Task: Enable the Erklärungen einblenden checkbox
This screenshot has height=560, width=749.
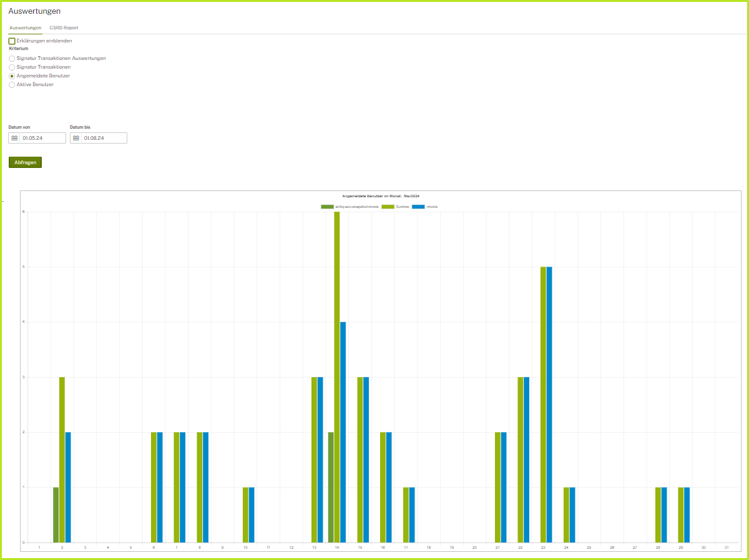Action: coord(12,41)
